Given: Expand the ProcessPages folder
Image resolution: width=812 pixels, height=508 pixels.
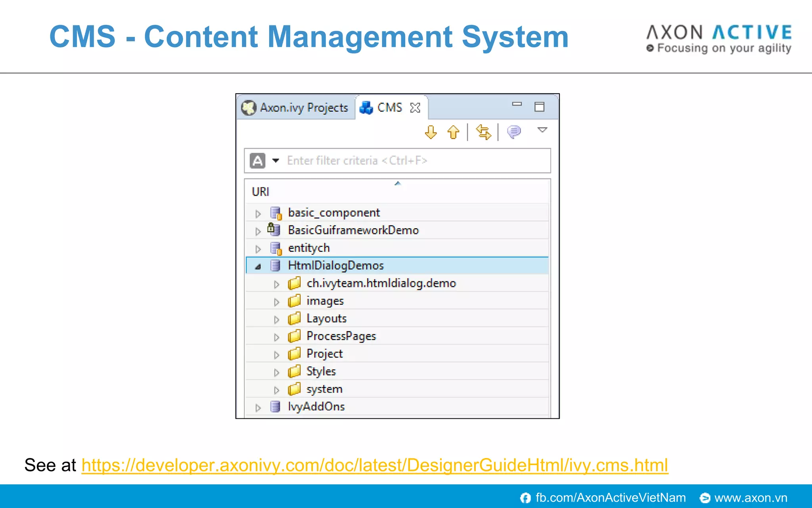Looking at the screenshot, I should 277,337.
